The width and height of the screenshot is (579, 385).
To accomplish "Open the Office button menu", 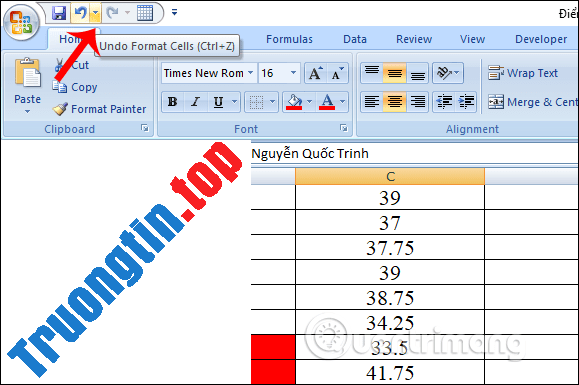I will (x=21, y=22).
